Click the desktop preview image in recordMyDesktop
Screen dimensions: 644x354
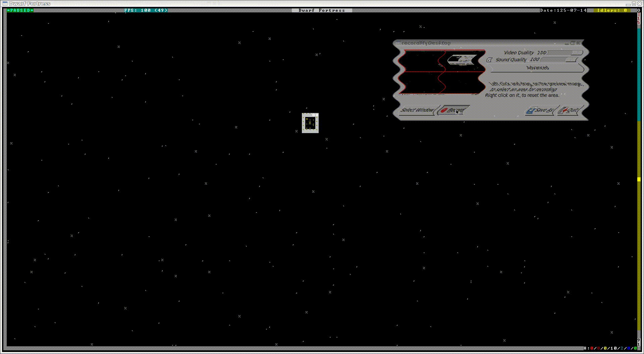coord(442,72)
